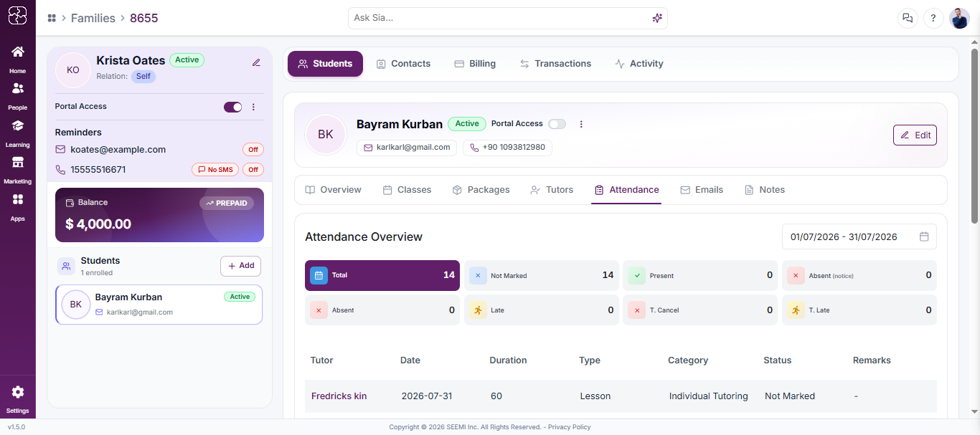Click the large BK avatar in student header
Image resolution: width=980 pixels, height=435 pixels.
pos(326,134)
